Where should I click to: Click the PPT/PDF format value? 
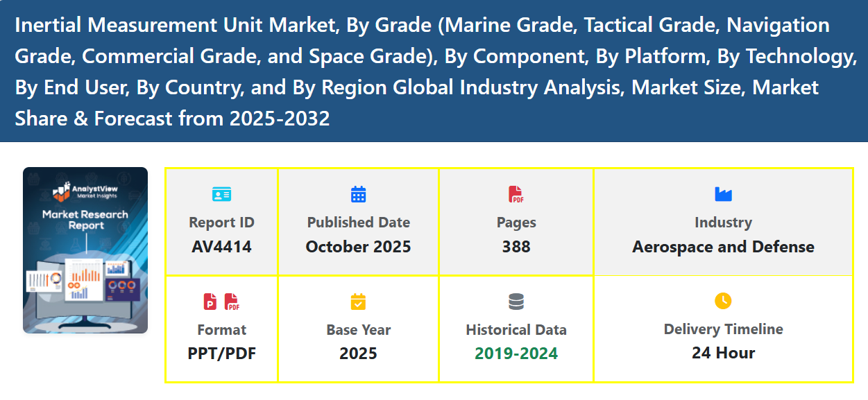click(x=221, y=354)
